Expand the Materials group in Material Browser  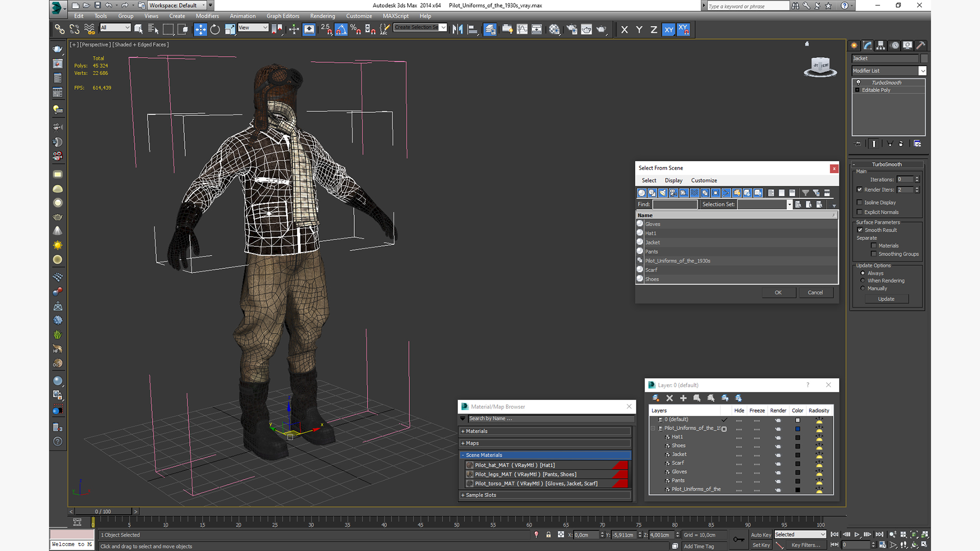pyautogui.click(x=545, y=432)
